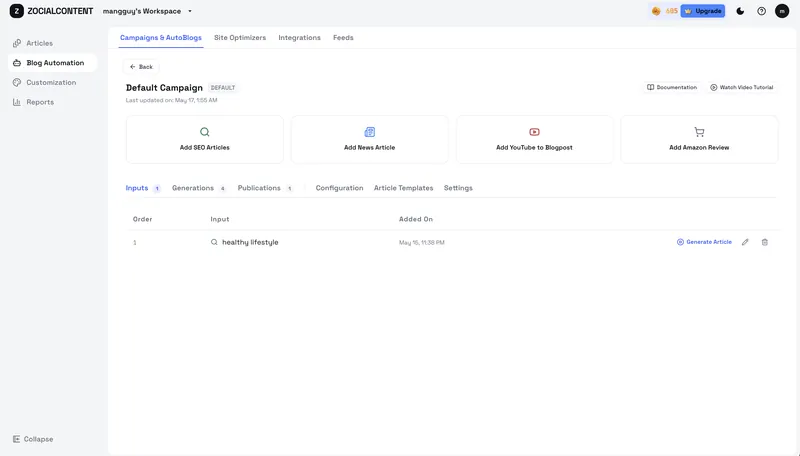This screenshot has width=800, height=456.
Task: Click the Input column header
Action: click(x=220, y=219)
